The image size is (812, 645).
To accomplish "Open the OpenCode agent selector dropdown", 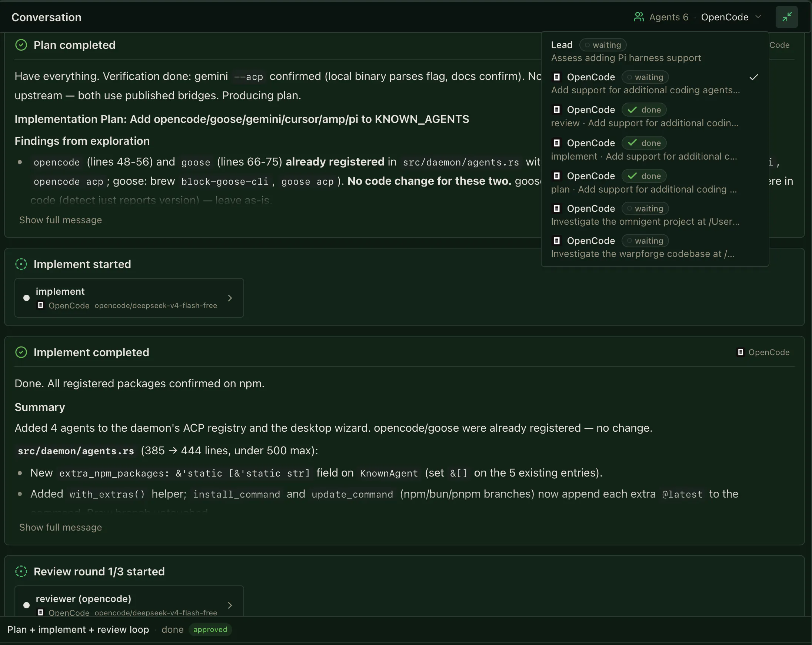I will click(731, 17).
